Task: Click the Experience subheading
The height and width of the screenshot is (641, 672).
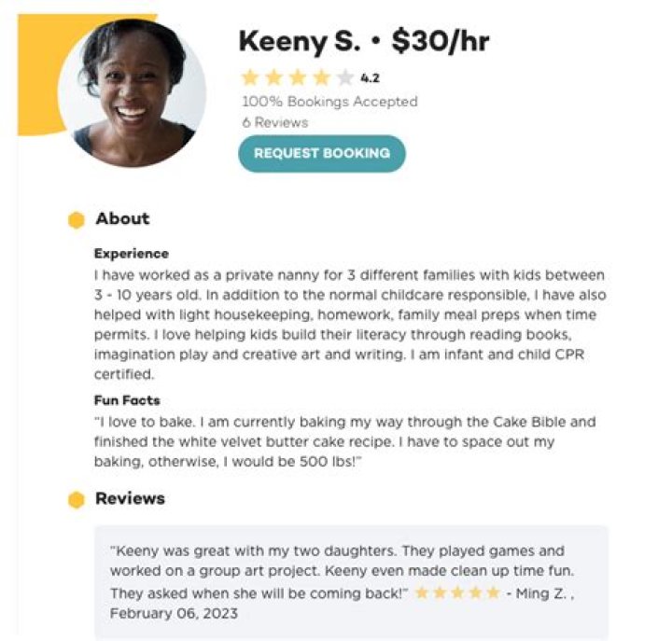Action: pos(132,254)
